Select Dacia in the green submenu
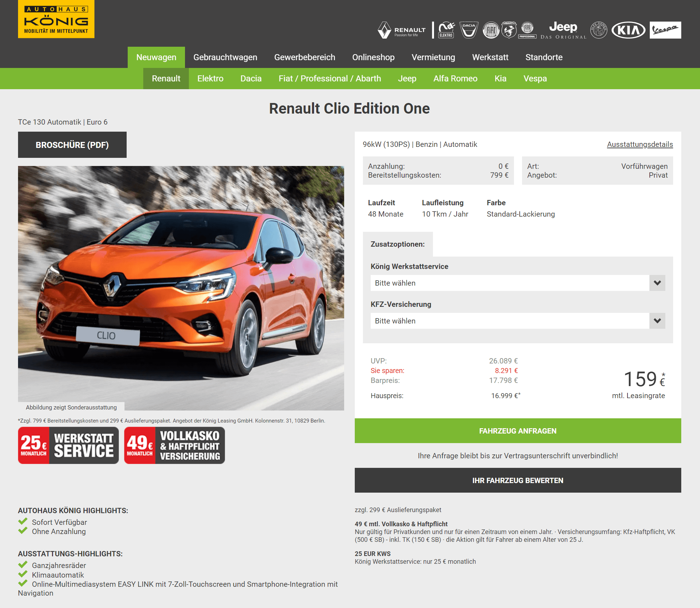Viewport: 700px width, 608px height. point(251,79)
